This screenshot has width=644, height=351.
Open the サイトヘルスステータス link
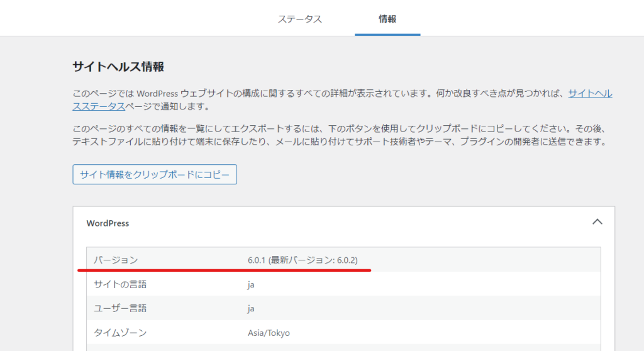[590, 94]
